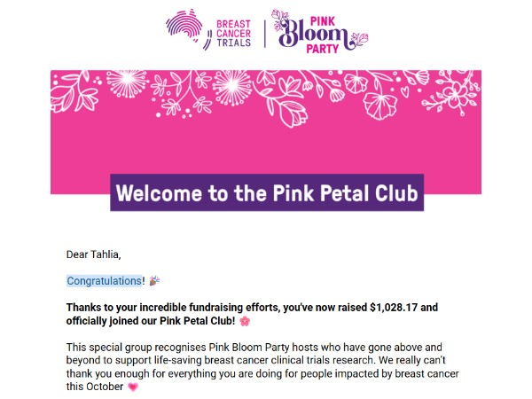Click the bold text officially joined our Pink Petal Club
Image resolution: width=532 pixels, height=399 pixels.
point(151,321)
